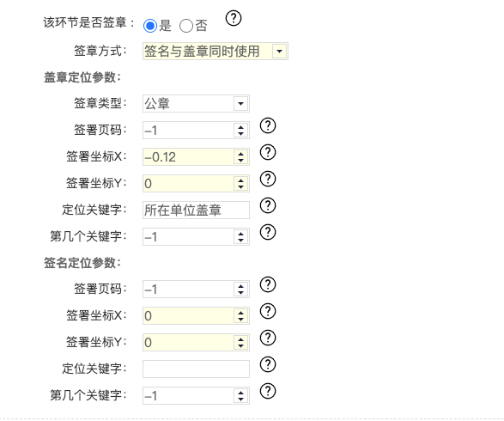Open help for 盖章 签署坐标Y
The width and height of the screenshot is (504, 421).
268,179
